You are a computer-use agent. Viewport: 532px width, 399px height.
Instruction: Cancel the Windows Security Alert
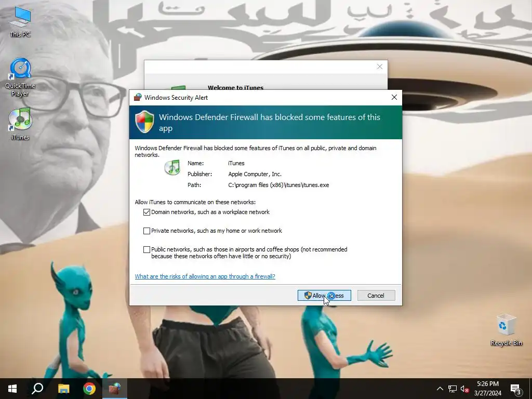(376, 296)
